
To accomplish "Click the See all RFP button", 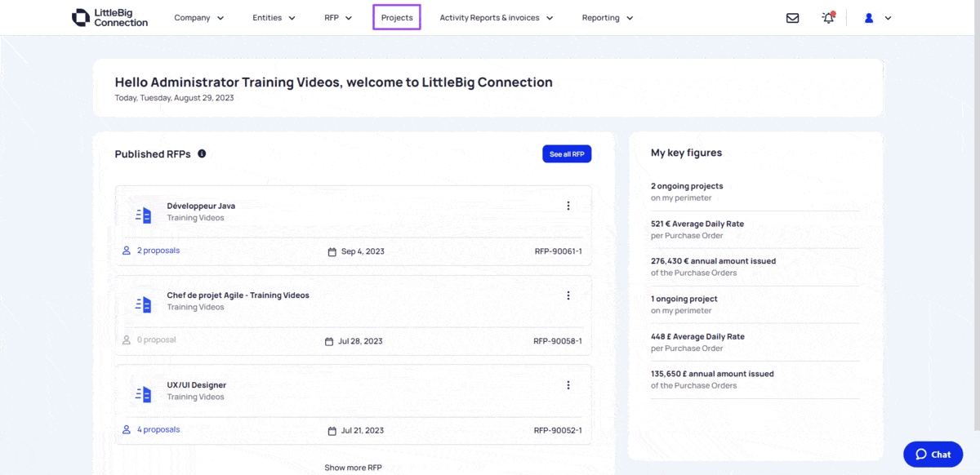I will point(567,154).
